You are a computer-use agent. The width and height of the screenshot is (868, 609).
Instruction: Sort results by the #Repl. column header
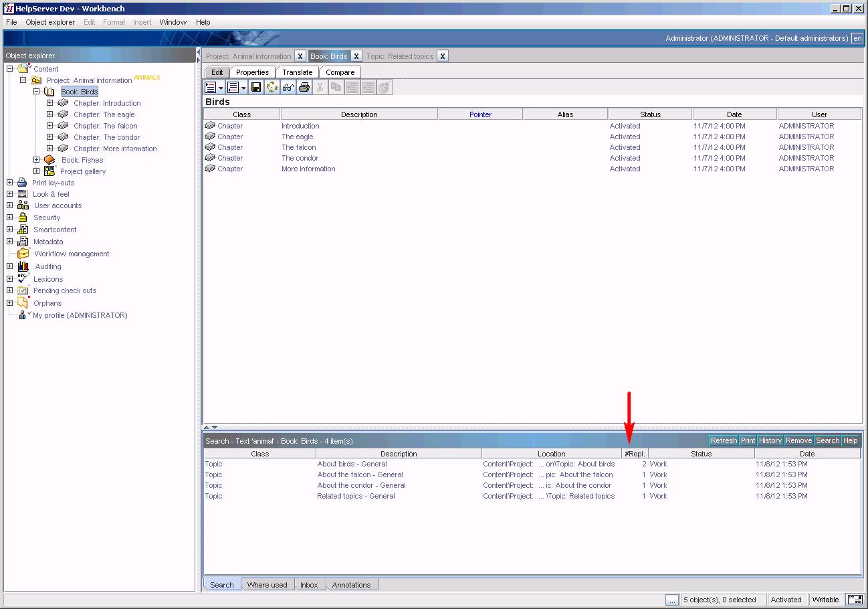[635, 454]
